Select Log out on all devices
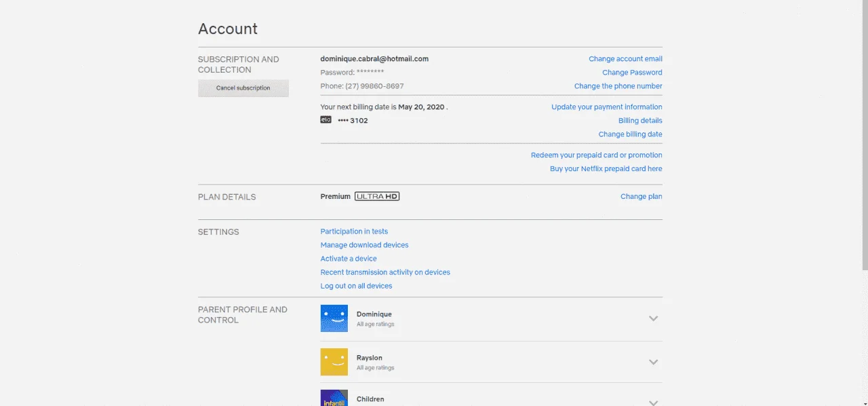This screenshot has height=406, width=868. click(356, 286)
